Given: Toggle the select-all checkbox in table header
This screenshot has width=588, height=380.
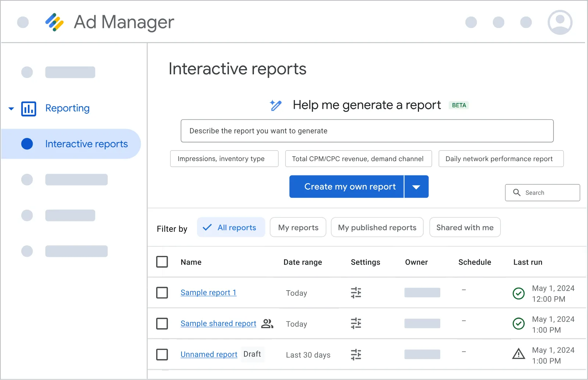Looking at the screenshot, I should tap(162, 262).
